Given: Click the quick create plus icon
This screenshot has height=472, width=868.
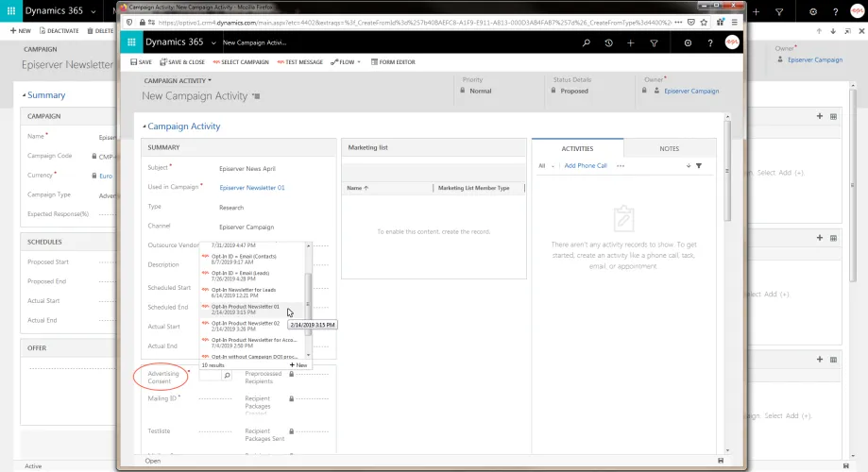Looking at the screenshot, I should [x=631, y=42].
